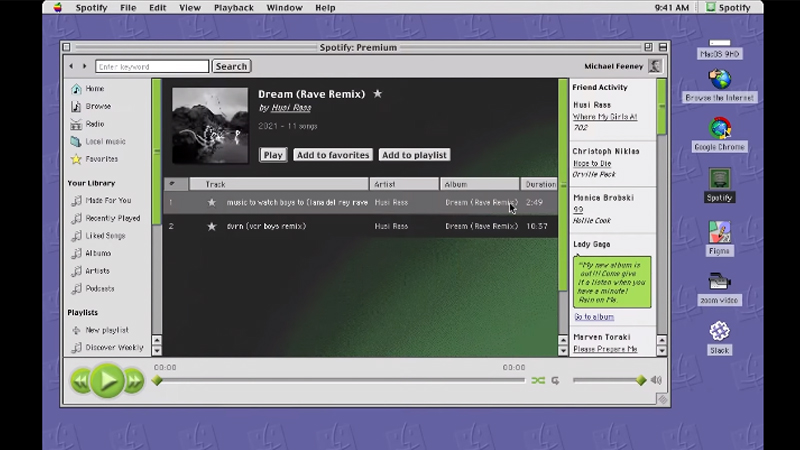Click the navigate back arrow
This screenshot has height=450, width=800.
click(71, 66)
